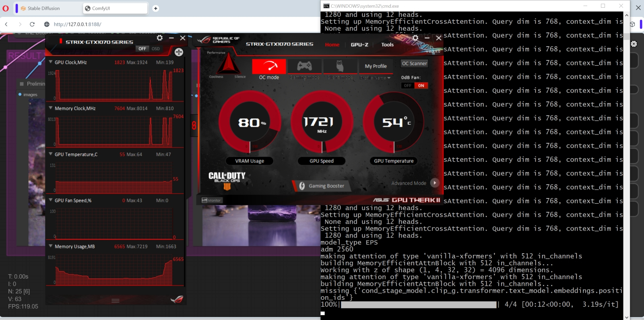Open Advanced Mode arrow button
644x320 pixels.
click(435, 183)
